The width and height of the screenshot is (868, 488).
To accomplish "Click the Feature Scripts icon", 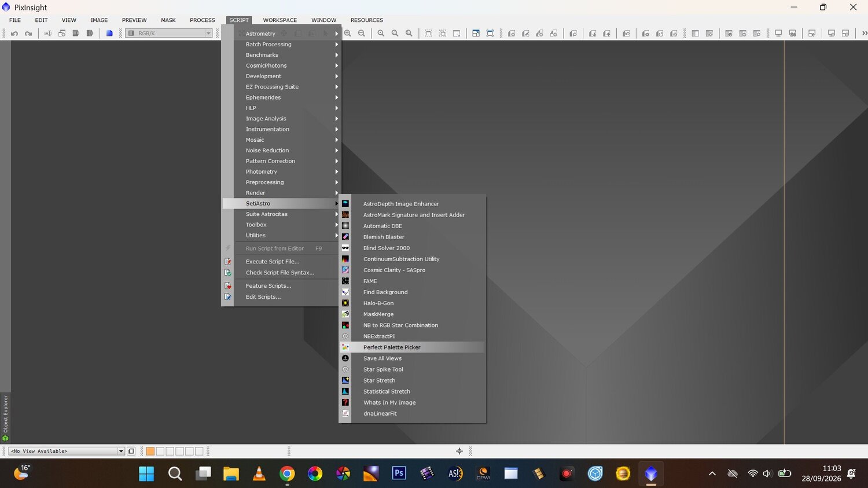I will click(228, 286).
